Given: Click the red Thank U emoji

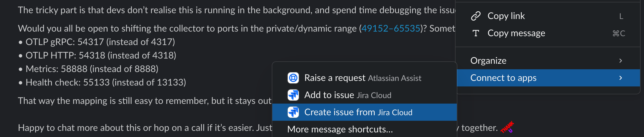Looking at the screenshot, I should point(507,127).
